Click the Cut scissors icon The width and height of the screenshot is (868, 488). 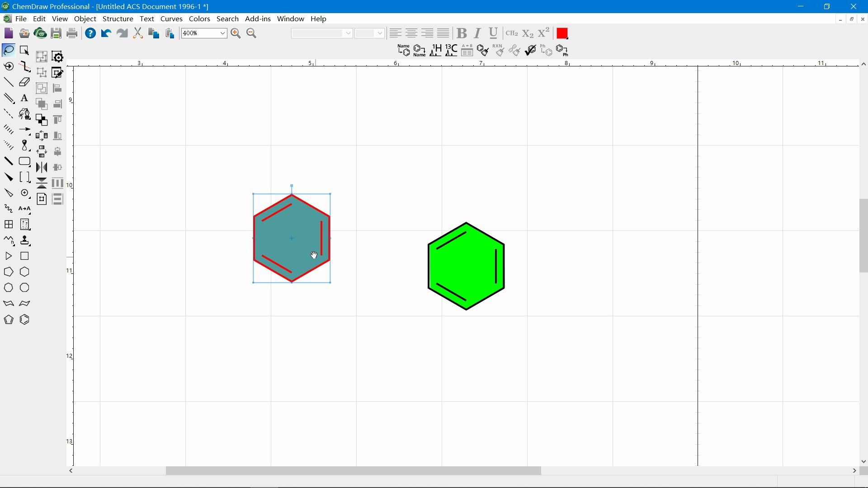coord(138,33)
